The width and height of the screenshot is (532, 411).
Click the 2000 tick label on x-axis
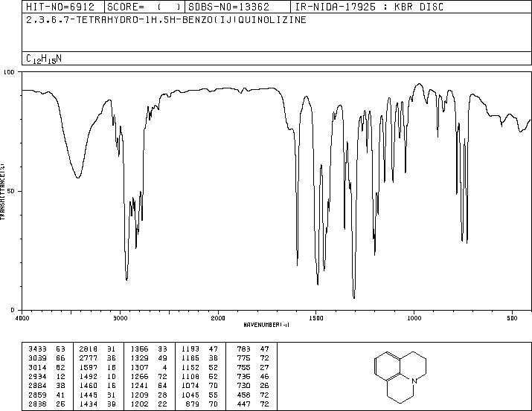click(218, 318)
